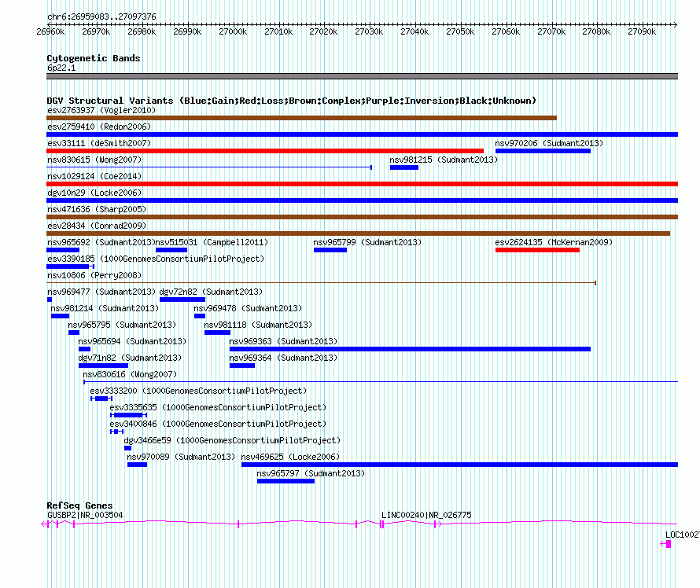Open the nsv965694 (Sudmant2013) label
The image size is (700, 588).
[132, 341]
